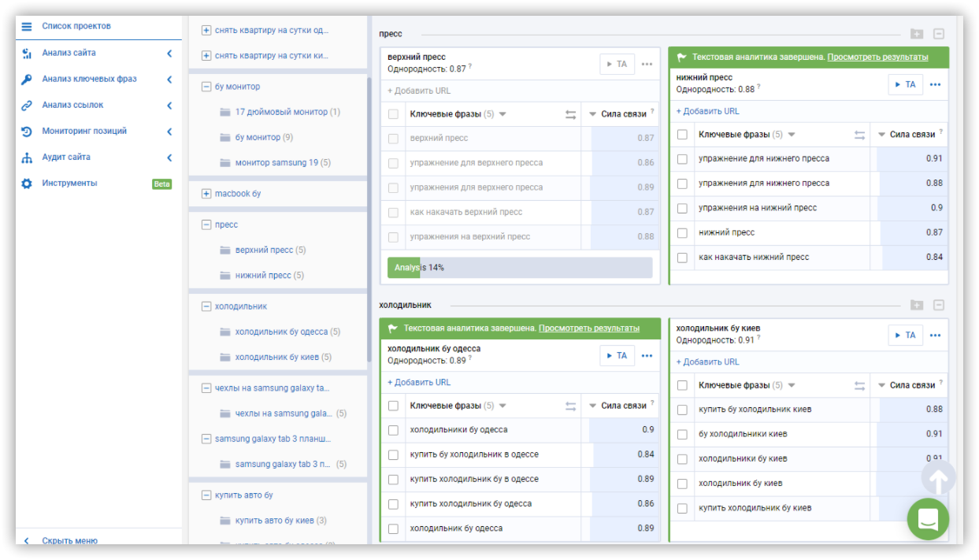Open three-dots menu for холодильник бу киев
The height and width of the screenshot is (560, 979).
[x=936, y=336]
